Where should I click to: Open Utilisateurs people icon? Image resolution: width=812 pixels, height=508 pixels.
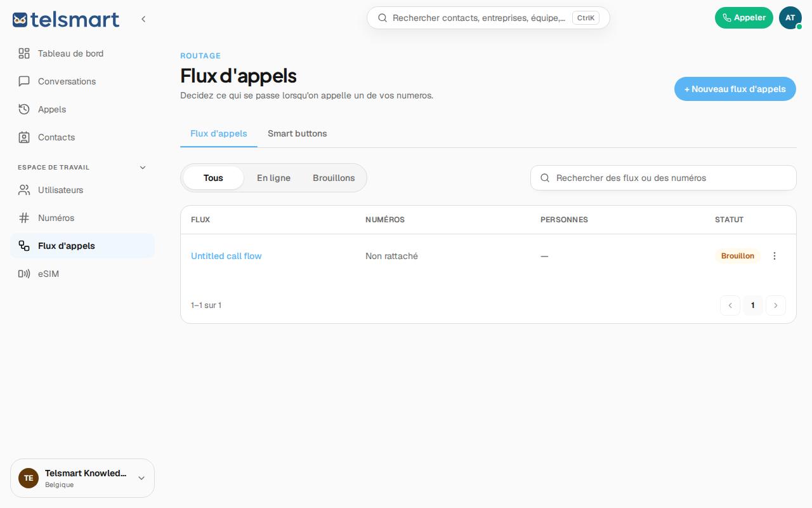24,190
